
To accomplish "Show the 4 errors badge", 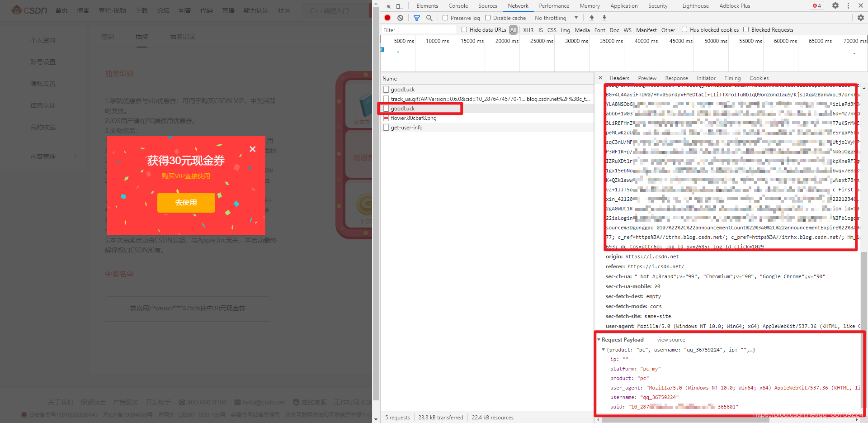I will click(817, 6).
